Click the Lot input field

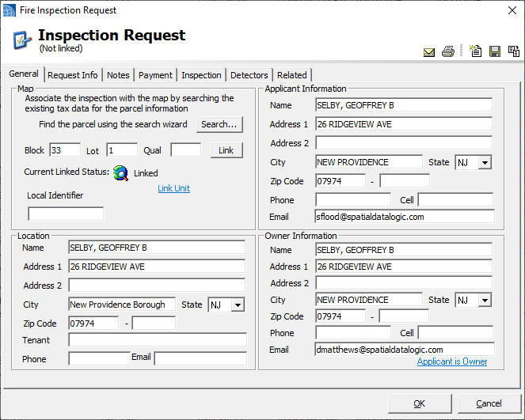click(122, 150)
